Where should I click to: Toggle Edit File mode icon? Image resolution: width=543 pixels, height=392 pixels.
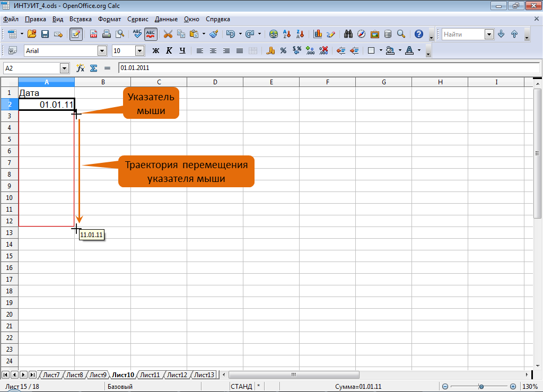click(x=76, y=34)
